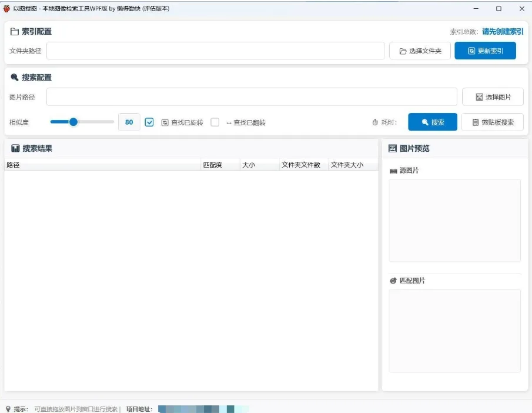Screen dimensions: 532x413
Task: Click the icon beside 匹配图片 label
Action: 393,281
